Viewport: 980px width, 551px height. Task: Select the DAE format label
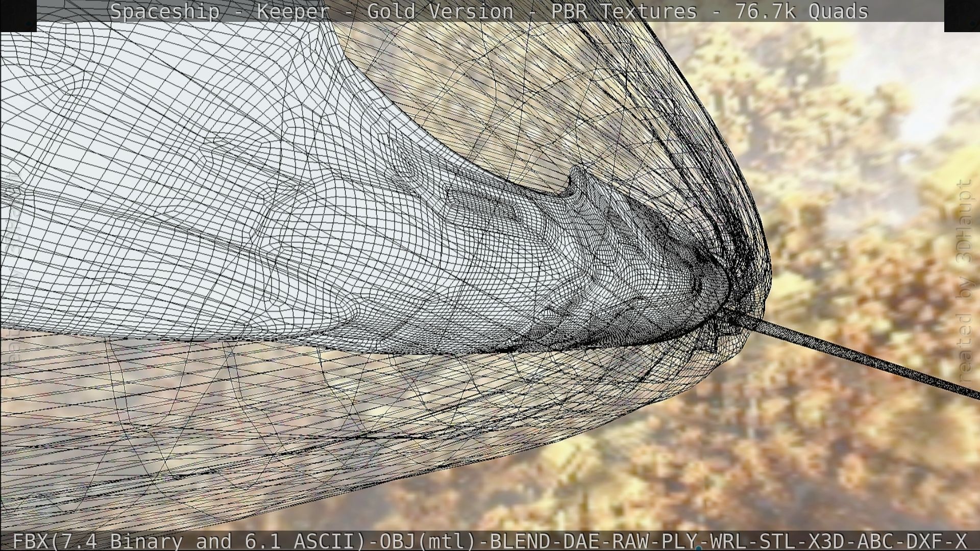pyautogui.click(x=582, y=541)
